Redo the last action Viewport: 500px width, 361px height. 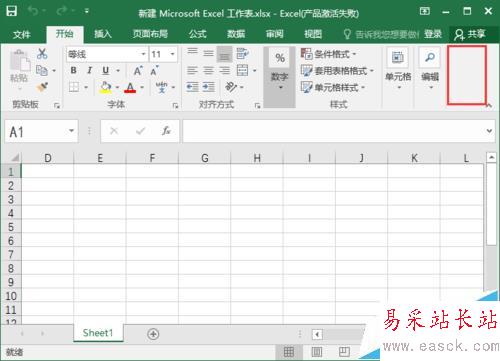coord(62,11)
